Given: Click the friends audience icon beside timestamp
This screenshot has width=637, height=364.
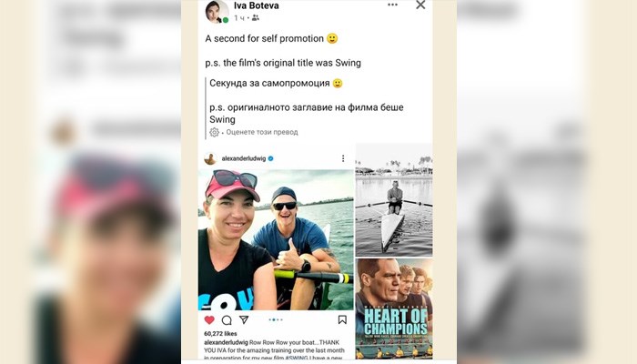Looking at the screenshot, I should 255,18.
